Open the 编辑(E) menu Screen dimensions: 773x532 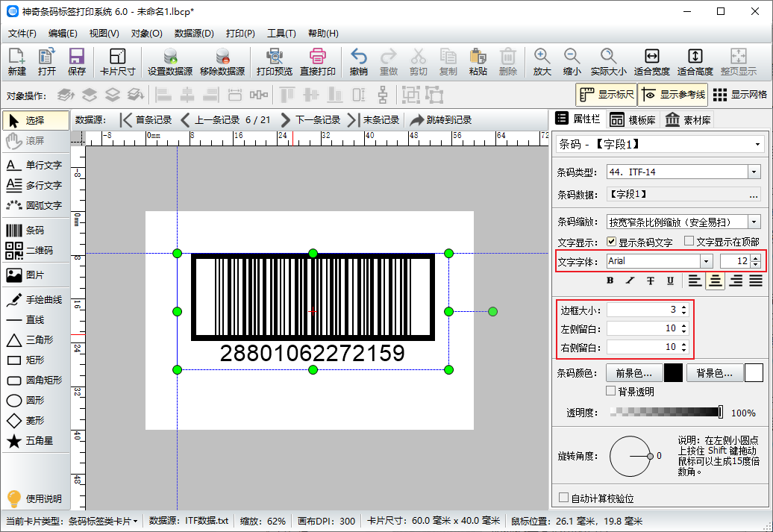click(63, 34)
